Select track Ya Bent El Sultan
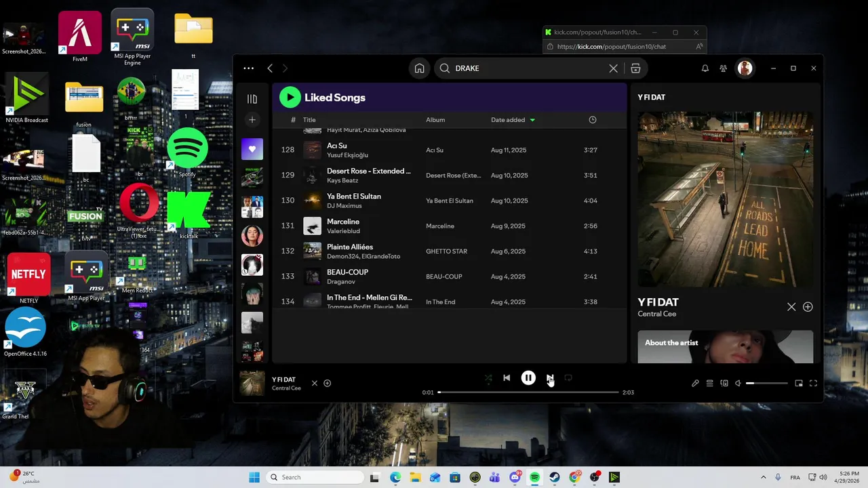 [354, 197]
